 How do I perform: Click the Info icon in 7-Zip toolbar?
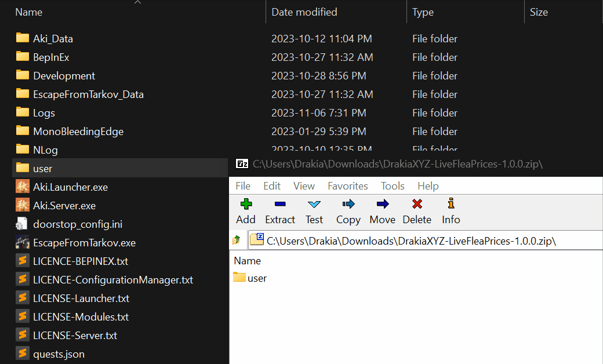451,203
